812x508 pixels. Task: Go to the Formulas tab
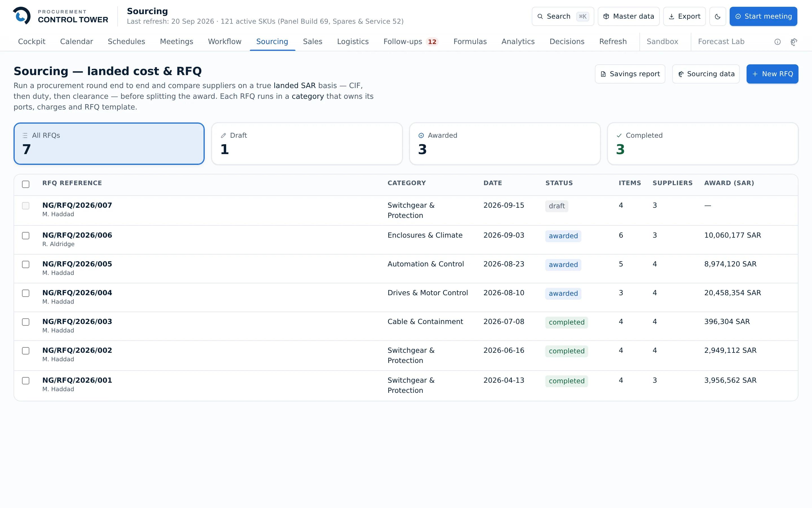click(470, 42)
